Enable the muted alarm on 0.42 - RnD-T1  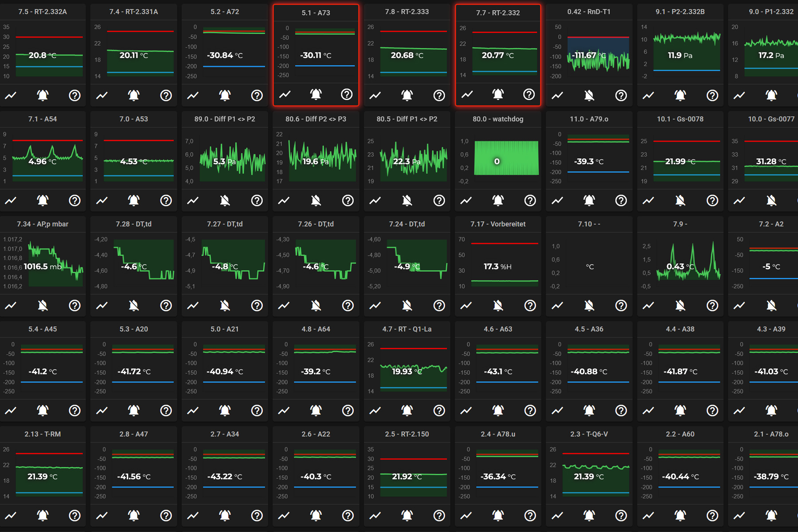[589, 95]
